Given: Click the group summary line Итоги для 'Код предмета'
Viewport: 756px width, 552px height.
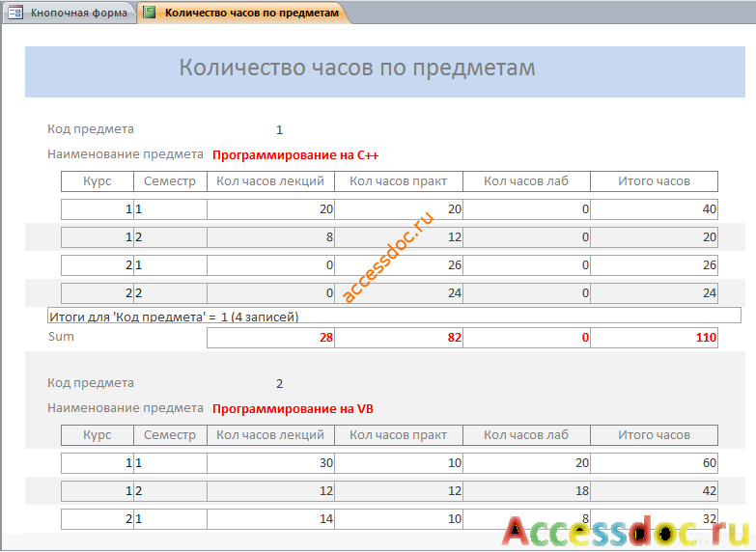Looking at the screenshot, I should coord(394,316).
